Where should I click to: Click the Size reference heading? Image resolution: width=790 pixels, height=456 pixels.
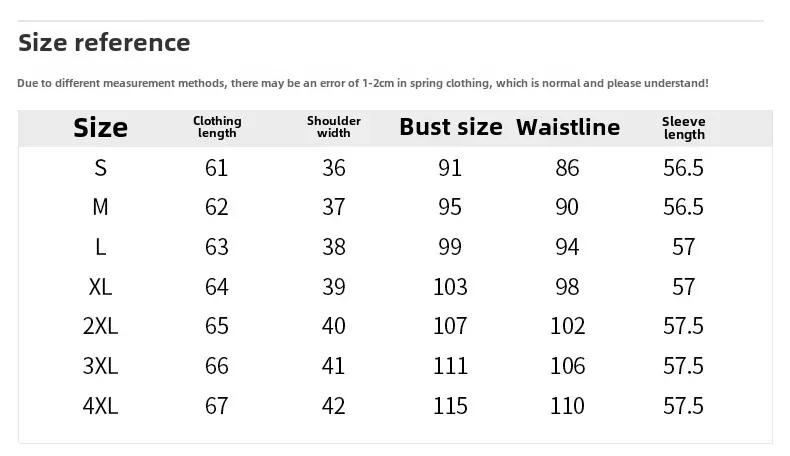click(x=104, y=42)
